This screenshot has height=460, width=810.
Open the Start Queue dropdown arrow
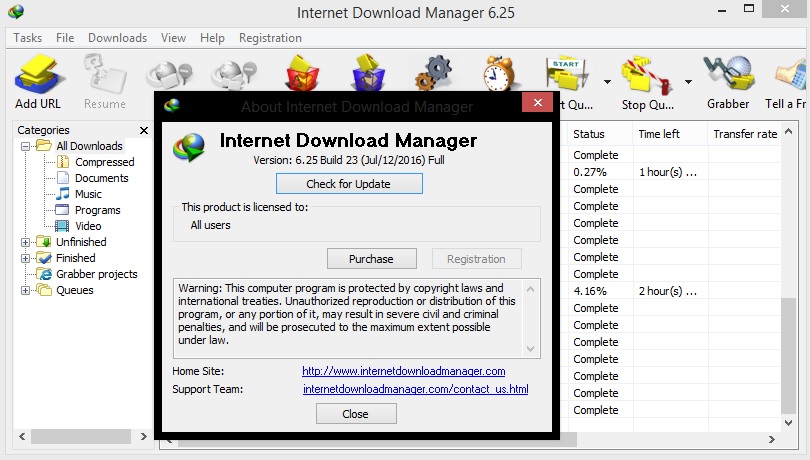[x=608, y=81]
